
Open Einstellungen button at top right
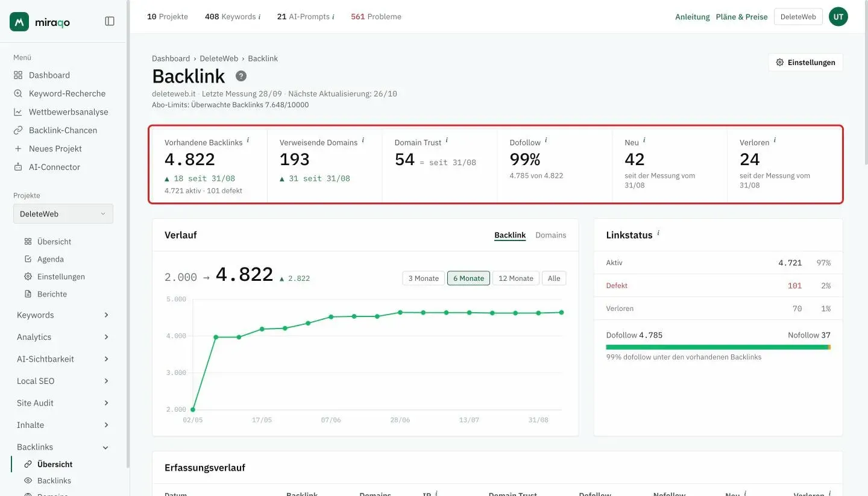(805, 62)
